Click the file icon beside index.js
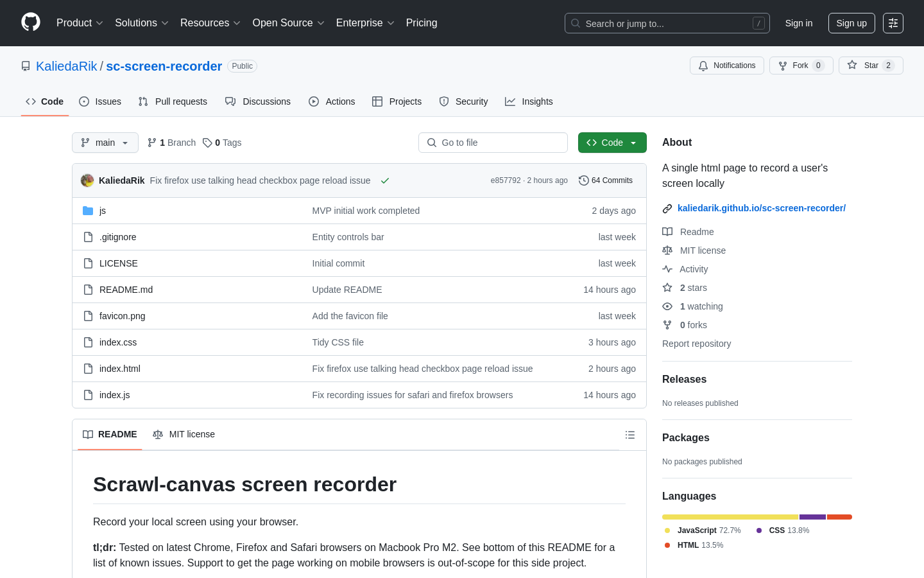924x578 pixels. [88, 395]
